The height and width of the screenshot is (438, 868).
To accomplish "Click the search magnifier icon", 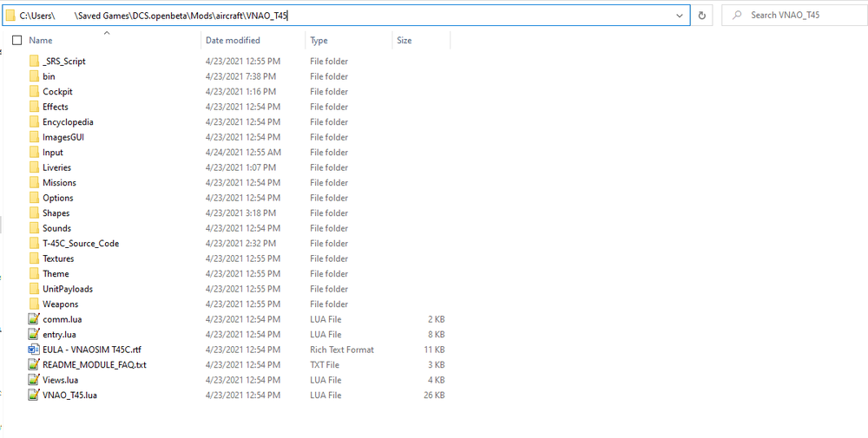I will click(x=737, y=16).
